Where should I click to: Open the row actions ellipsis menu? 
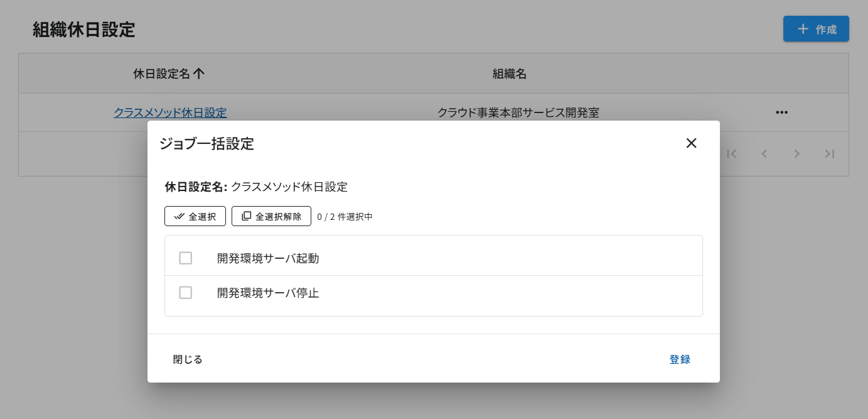coord(781,112)
